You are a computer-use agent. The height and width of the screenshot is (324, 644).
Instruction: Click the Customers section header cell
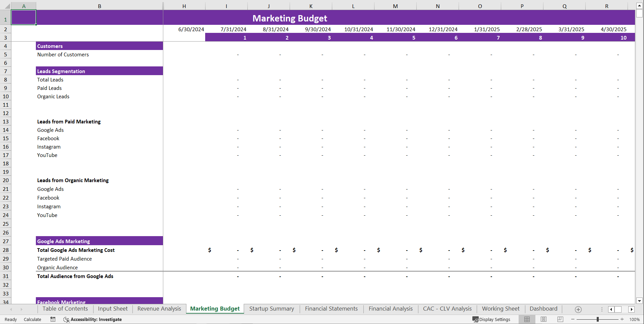pos(99,46)
